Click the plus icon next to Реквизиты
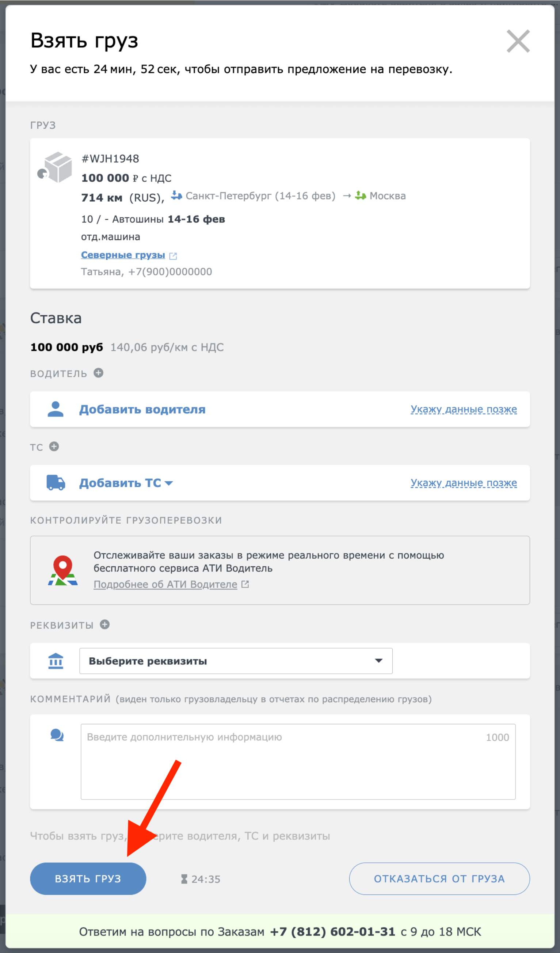This screenshot has height=953, width=560. tap(105, 624)
